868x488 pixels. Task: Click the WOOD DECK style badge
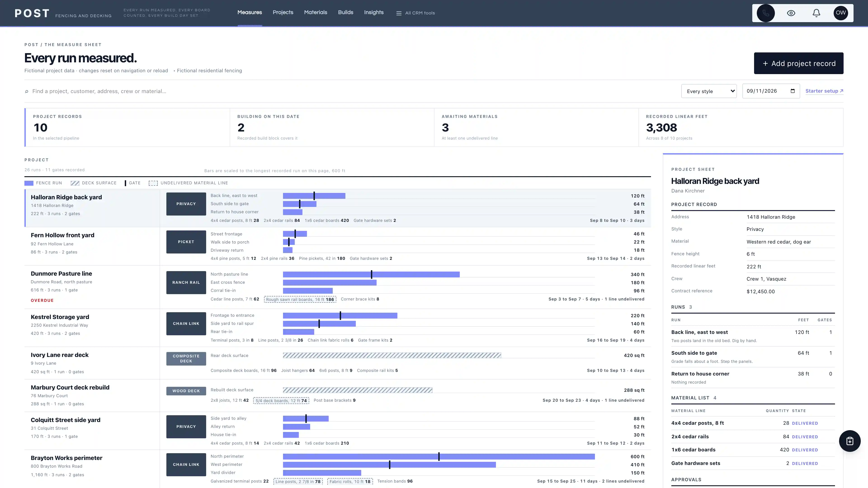(x=186, y=391)
